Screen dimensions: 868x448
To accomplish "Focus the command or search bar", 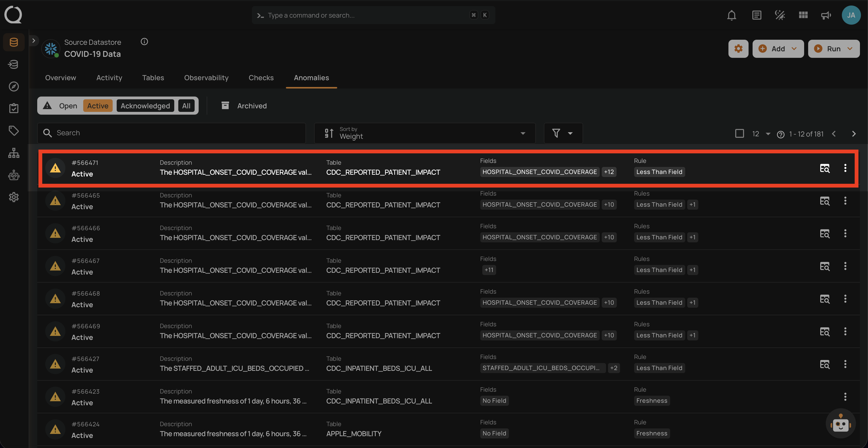I will coord(373,15).
